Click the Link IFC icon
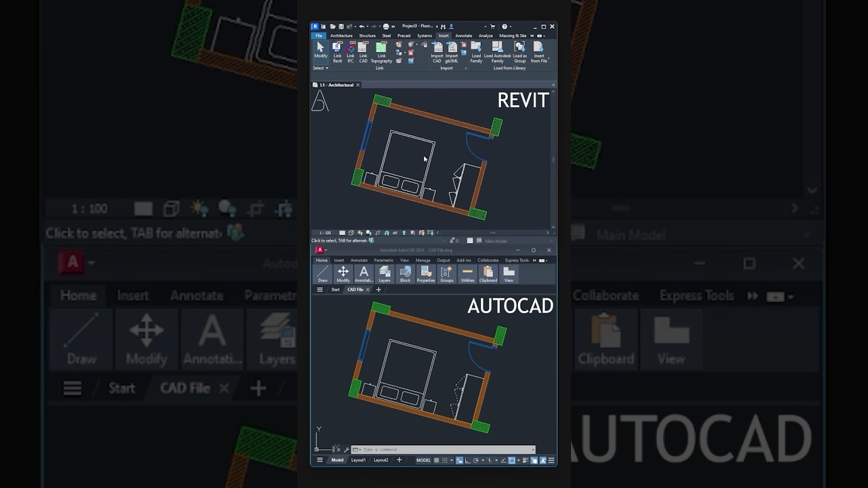The image size is (868, 488). click(x=350, y=52)
